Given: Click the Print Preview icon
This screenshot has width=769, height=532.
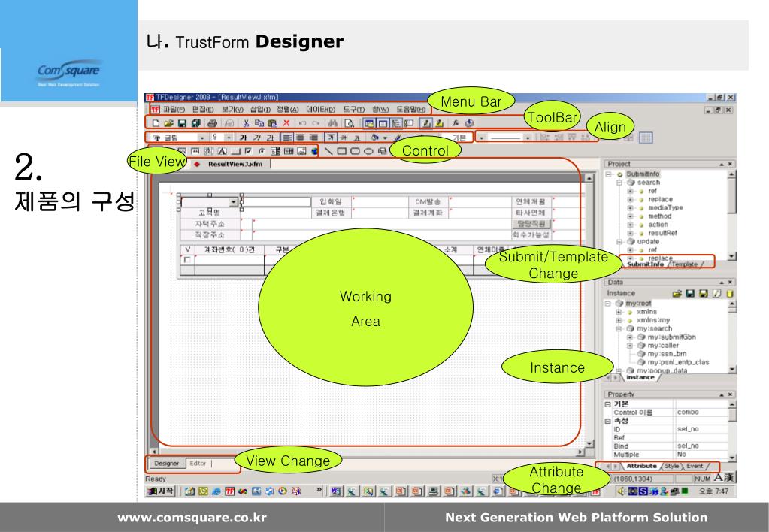Looking at the screenshot, I should [349, 123].
